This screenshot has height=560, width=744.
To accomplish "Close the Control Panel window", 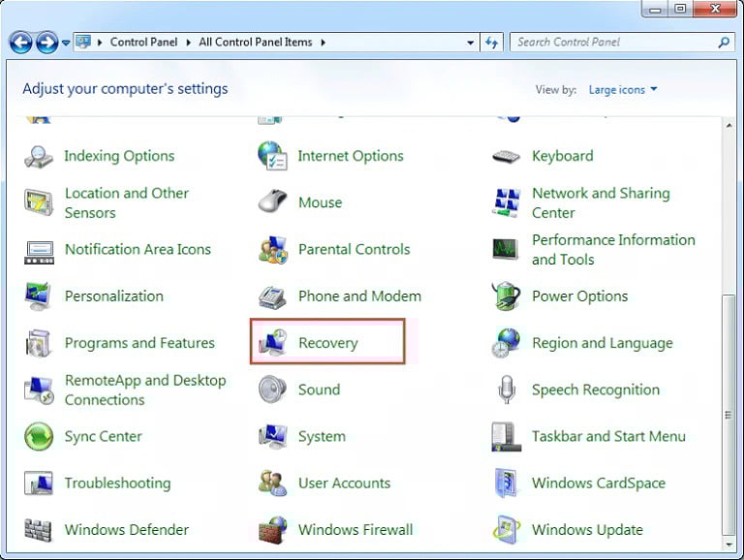I will coord(715,9).
